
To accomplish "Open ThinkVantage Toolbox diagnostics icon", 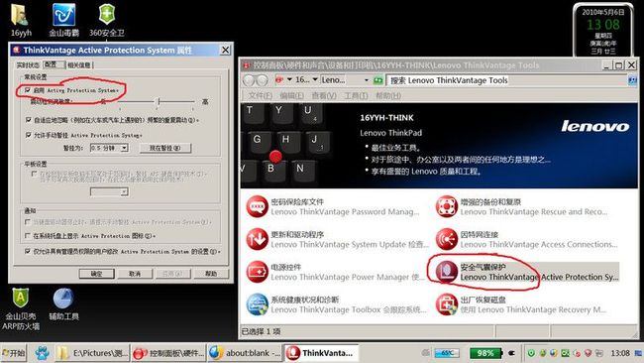I will (x=258, y=304).
